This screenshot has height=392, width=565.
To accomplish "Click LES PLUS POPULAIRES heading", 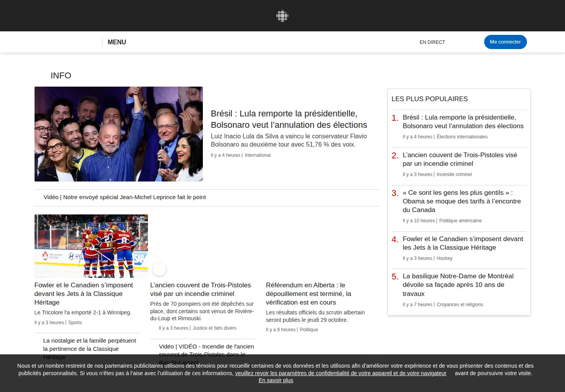I will tap(430, 99).
